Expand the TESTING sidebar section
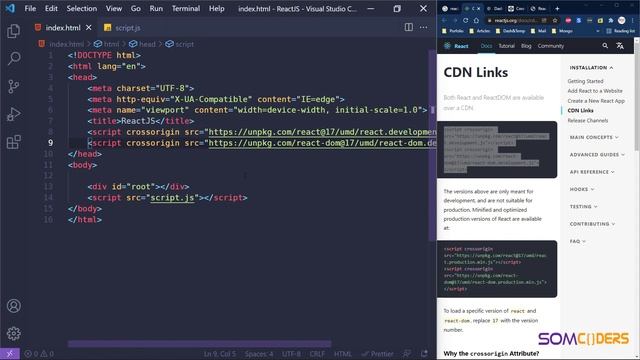 (584, 207)
